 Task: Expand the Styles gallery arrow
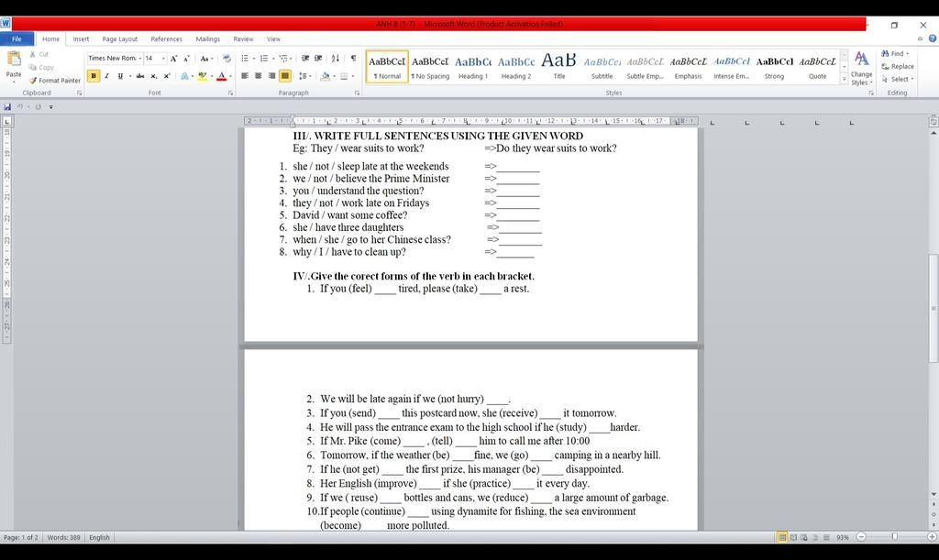[x=845, y=79]
